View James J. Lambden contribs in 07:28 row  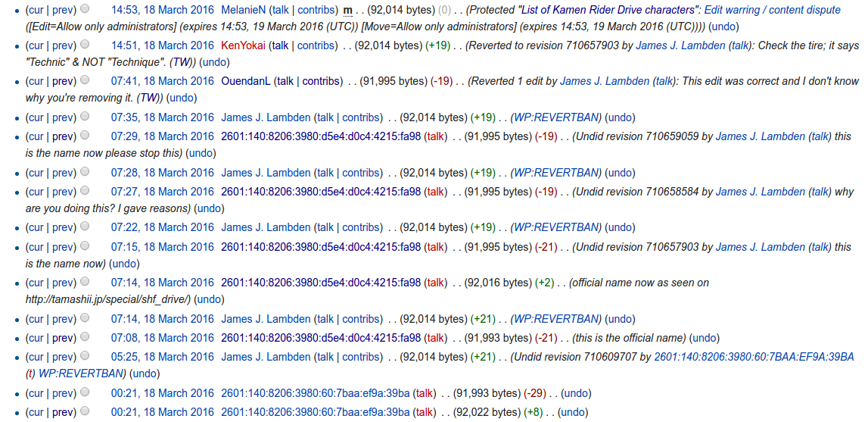click(361, 173)
